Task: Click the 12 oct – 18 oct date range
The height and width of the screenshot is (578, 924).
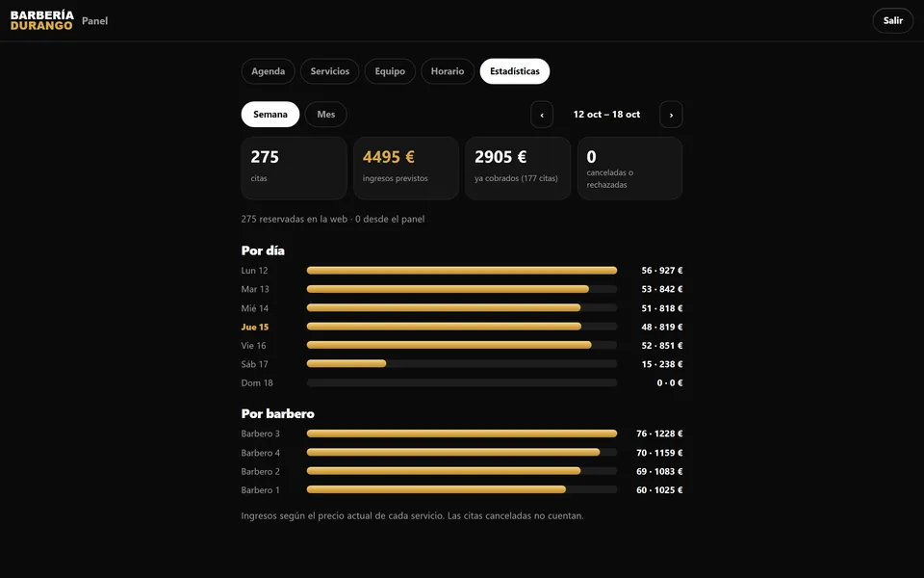Action: pyautogui.click(x=606, y=115)
